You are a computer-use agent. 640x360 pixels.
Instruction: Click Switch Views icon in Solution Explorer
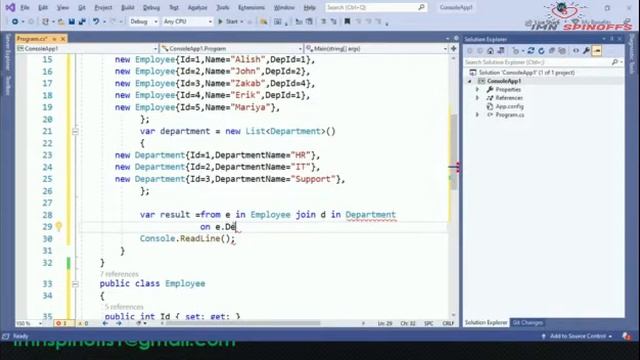[x=501, y=51]
